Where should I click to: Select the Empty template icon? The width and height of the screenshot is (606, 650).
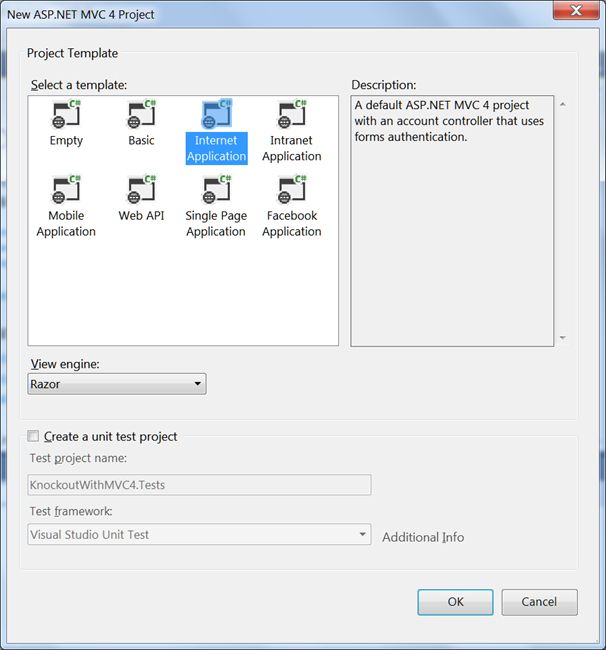tap(66, 114)
